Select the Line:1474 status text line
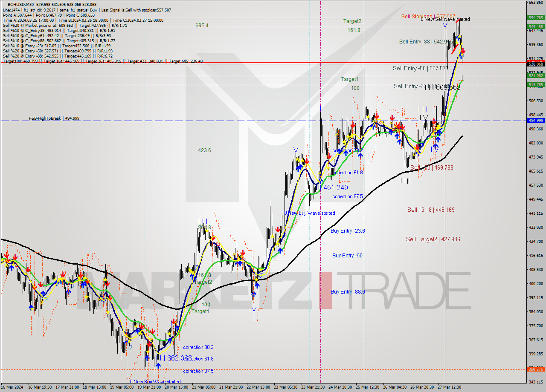 [x=87, y=9]
